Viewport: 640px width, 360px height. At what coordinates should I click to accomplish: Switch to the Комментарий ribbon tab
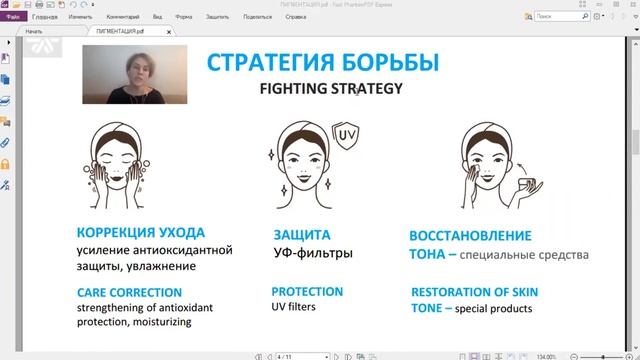(123, 17)
